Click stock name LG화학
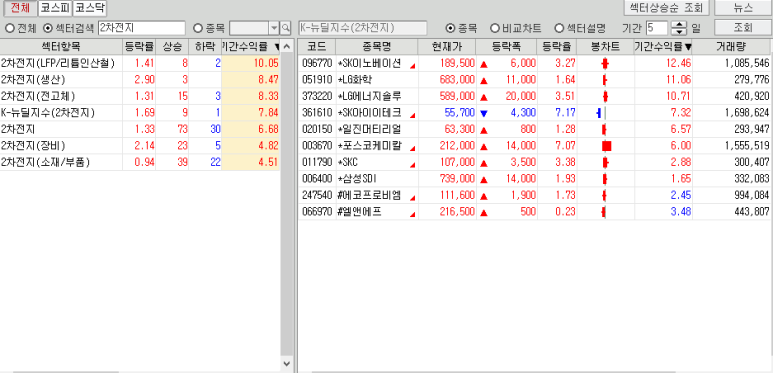Screen dimensions: 773x373 (355, 80)
